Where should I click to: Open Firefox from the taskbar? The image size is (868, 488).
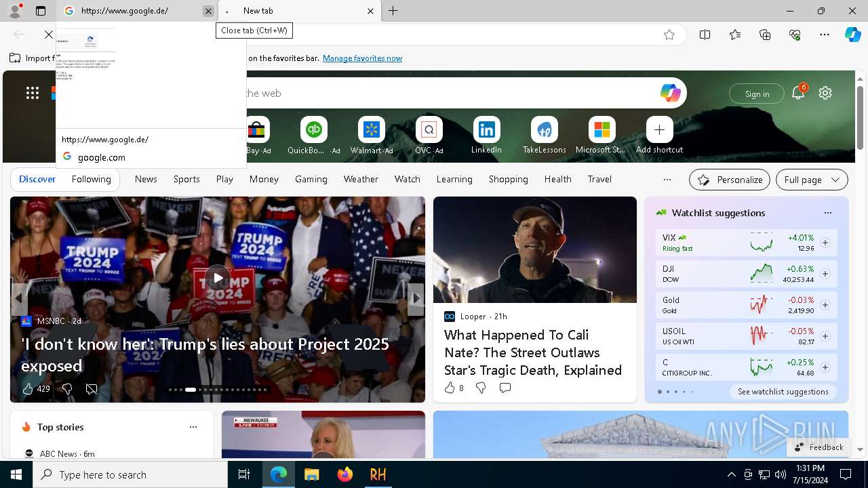click(x=345, y=474)
